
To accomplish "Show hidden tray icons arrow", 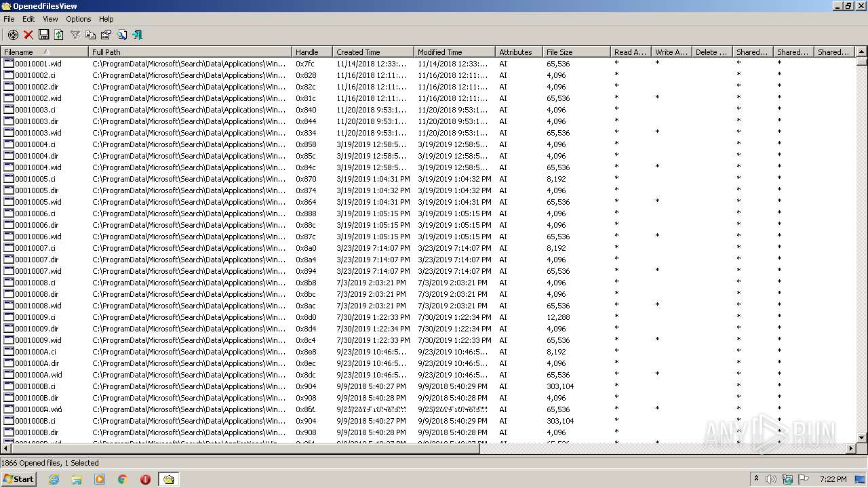I will click(756, 479).
